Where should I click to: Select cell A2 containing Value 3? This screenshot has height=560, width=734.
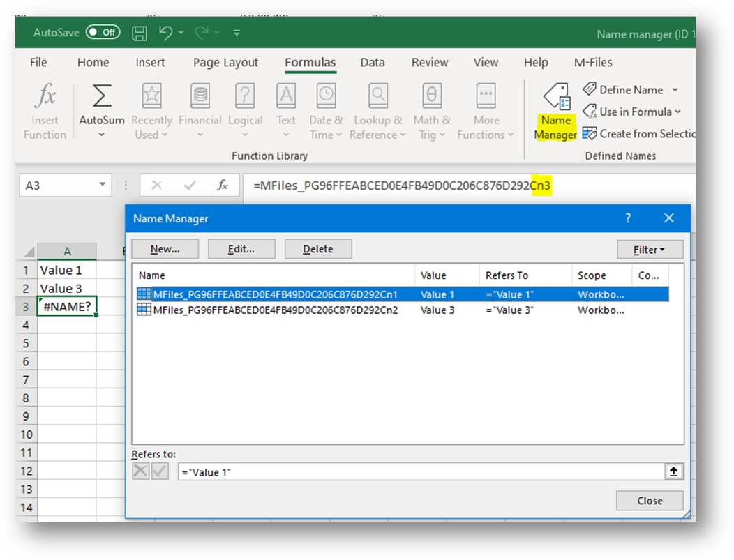click(68, 288)
